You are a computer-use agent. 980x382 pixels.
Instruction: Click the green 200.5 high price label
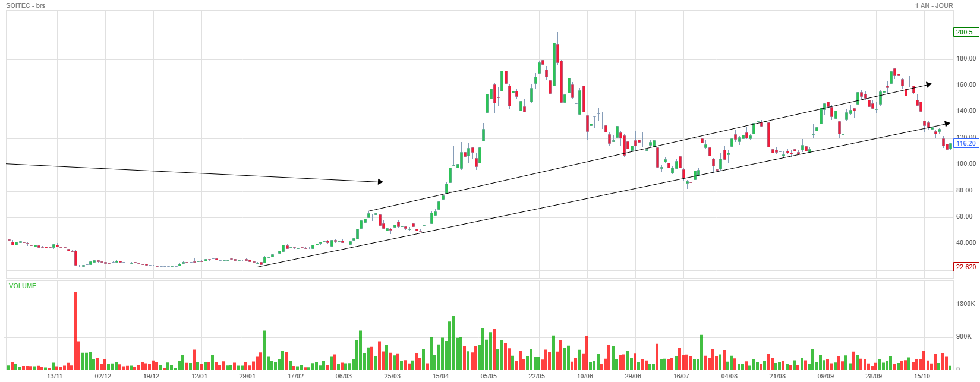point(965,32)
